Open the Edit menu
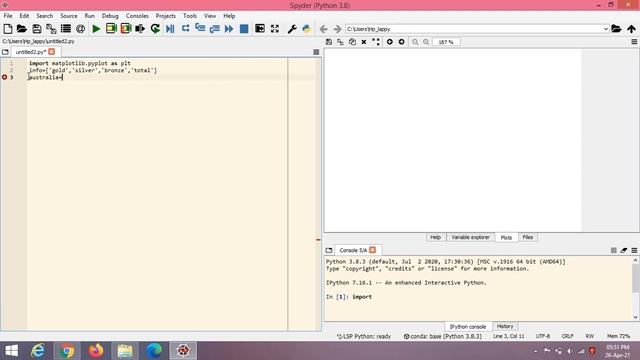Image resolution: width=640 pixels, height=360 pixels. pos(24,16)
